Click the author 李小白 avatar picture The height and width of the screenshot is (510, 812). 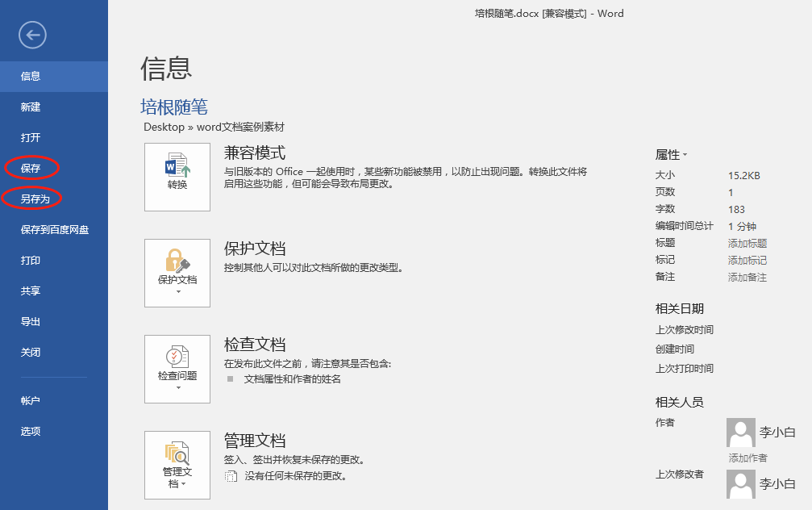coord(740,433)
